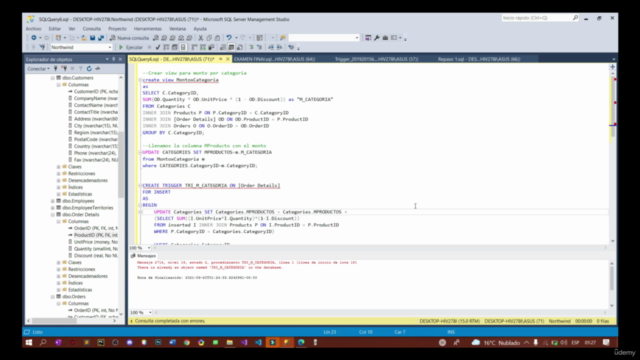The width and height of the screenshot is (640, 360).
Task: Refresh the Object Explorer tree
Action: 89,69
